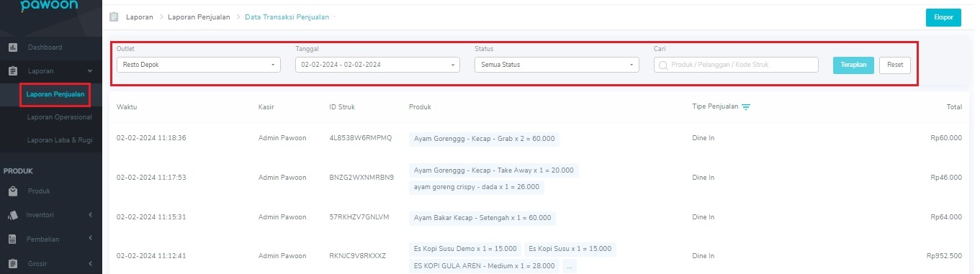Screen dimensions: 980x274
Task: Click the Rp46.000 total
Action: point(946,177)
